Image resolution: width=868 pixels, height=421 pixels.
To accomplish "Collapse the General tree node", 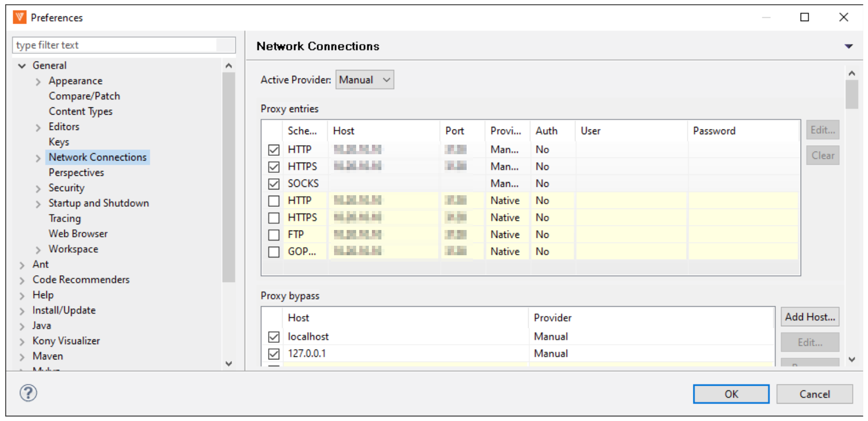I will [x=22, y=66].
